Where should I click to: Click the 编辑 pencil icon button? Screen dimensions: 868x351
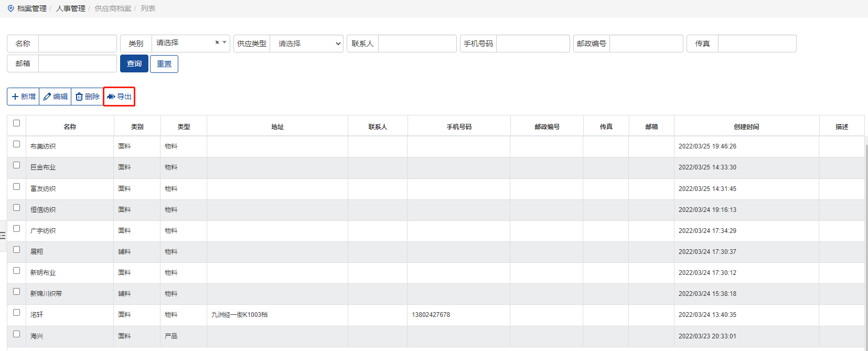pyautogui.click(x=55, y=97)
